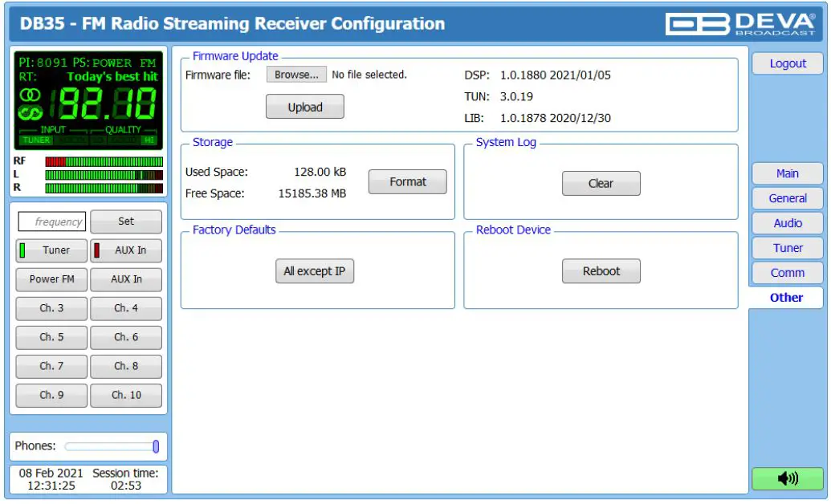Reboot the device
The height and width of the screenshot is (504, 831).
point(601,270)
